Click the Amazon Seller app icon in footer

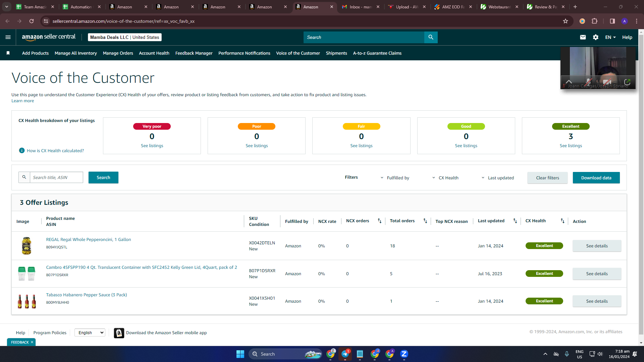(119, 333)
